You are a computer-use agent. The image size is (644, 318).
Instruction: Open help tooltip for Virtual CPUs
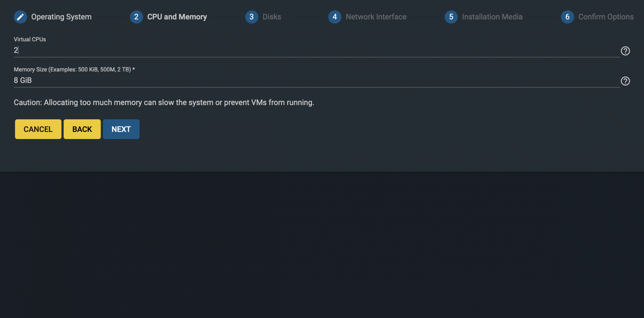tap(625, 51)
